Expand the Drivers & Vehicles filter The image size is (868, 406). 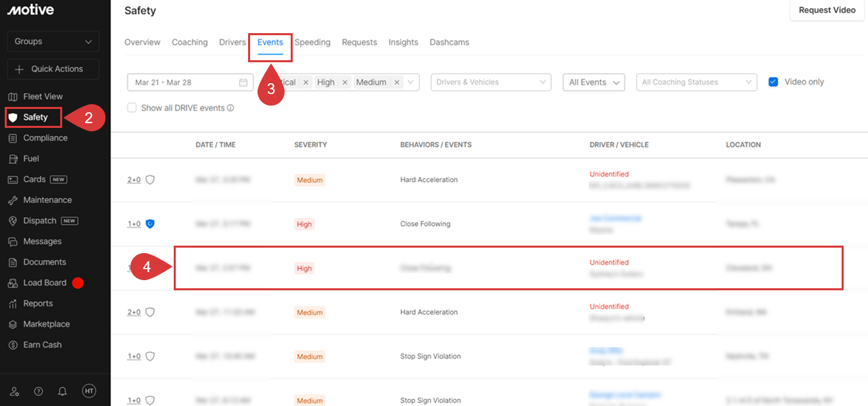point(490,83)
